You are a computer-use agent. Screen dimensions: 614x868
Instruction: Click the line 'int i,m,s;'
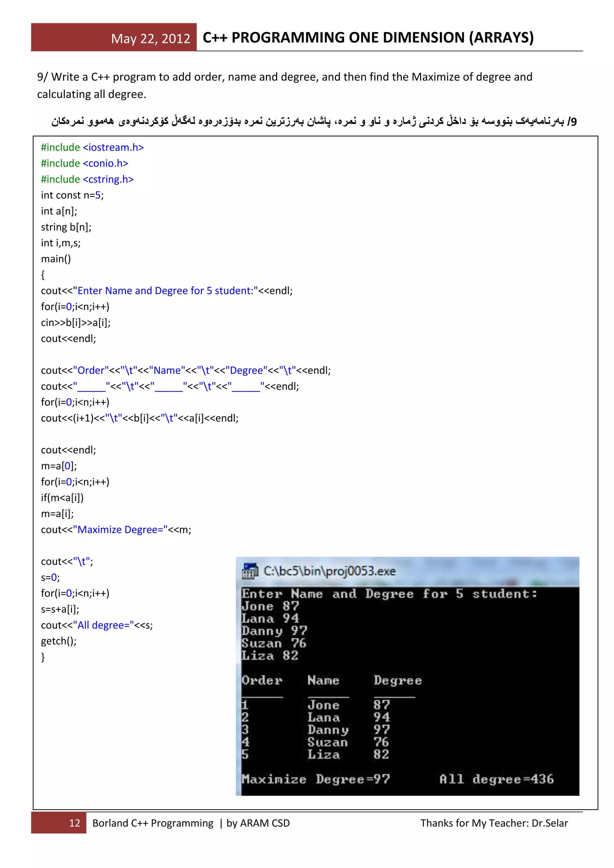61,243
